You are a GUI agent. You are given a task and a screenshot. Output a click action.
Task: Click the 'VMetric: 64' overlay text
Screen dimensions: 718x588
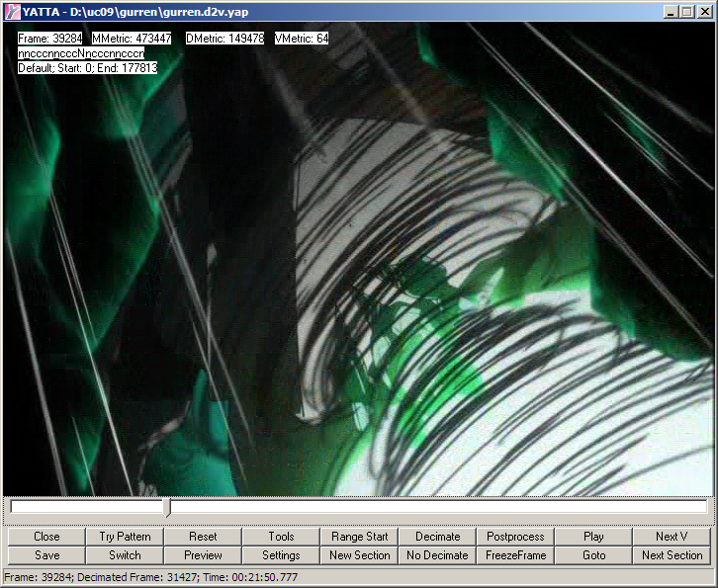coord(302,38)
